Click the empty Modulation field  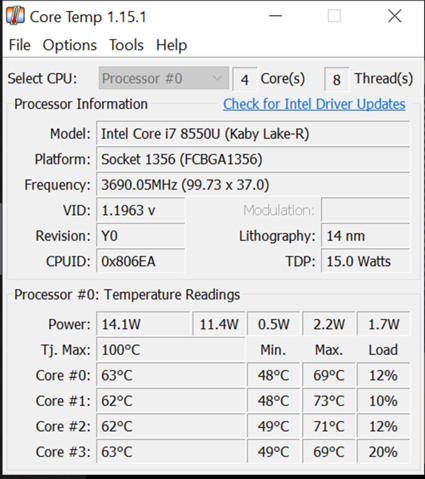(x=366, y=210)
